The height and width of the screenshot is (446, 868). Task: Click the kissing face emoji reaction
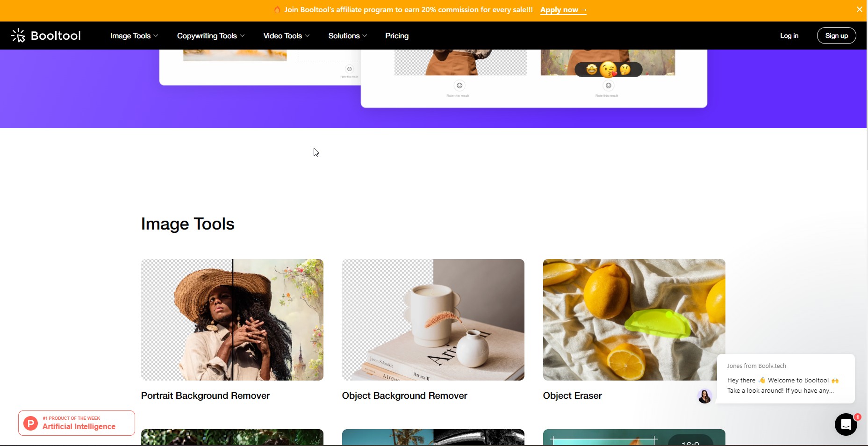[608, 70]
